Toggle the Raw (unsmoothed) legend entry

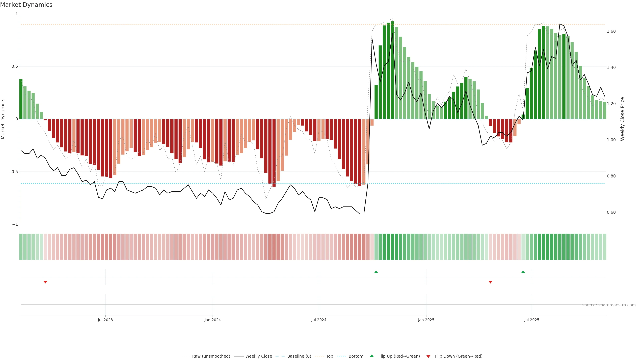click(211, 356)
